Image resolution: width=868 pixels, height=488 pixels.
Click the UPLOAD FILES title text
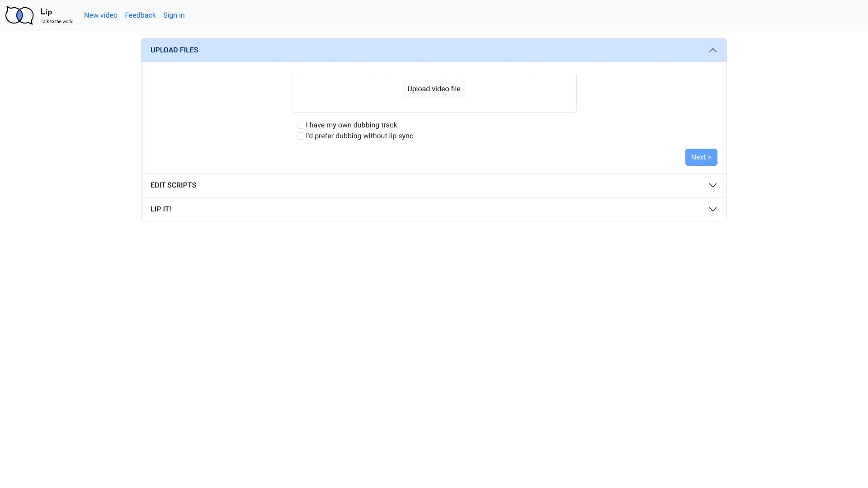tap(174, 50)
